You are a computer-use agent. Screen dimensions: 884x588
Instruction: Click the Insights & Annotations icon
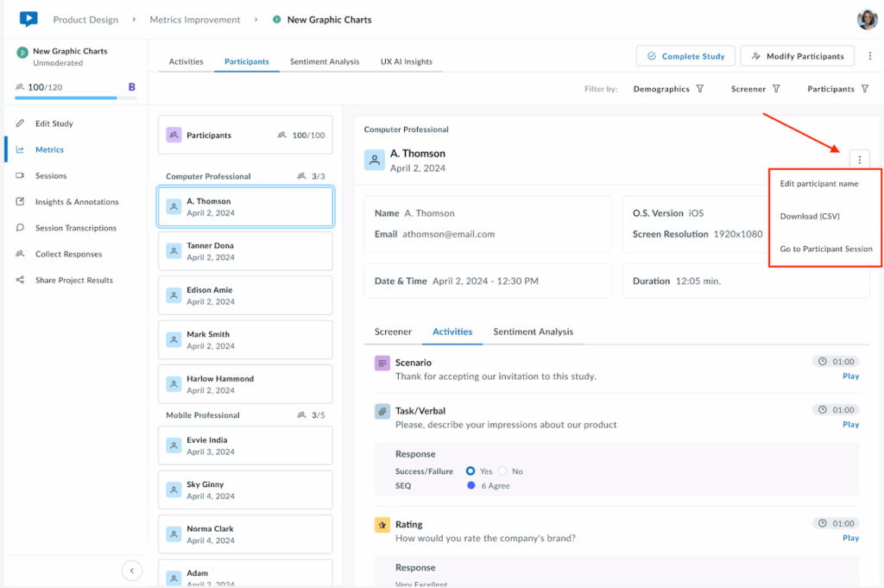tap(20, 202)
